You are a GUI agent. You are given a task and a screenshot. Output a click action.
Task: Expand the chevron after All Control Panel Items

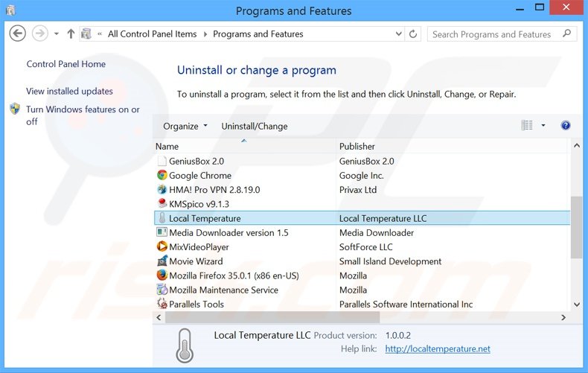click(205, 34)
